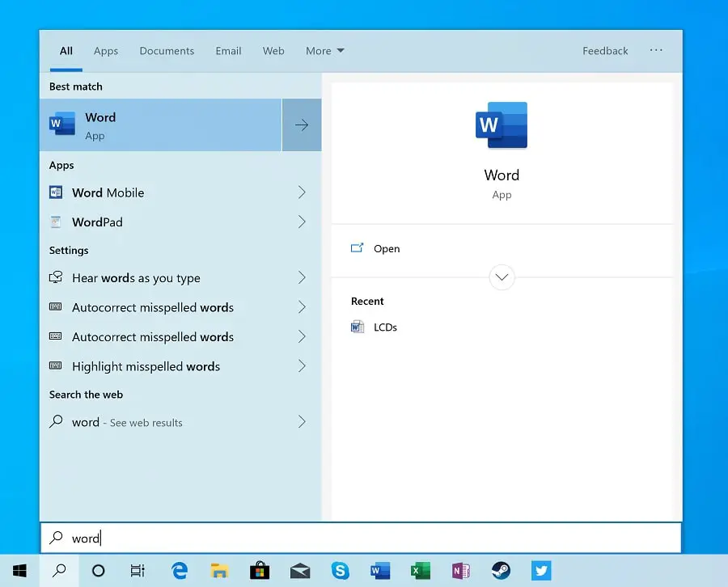Click the Open action for Word
728x587 pixels.
[x=387, y=249]
